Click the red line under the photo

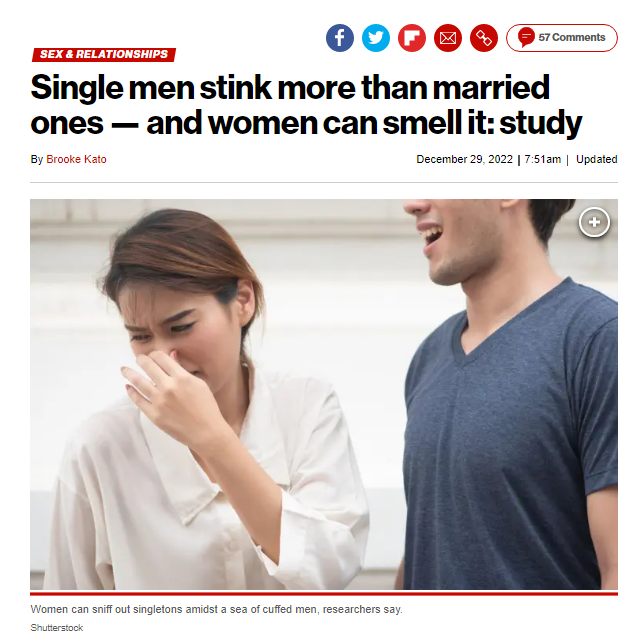coord(324,593)
